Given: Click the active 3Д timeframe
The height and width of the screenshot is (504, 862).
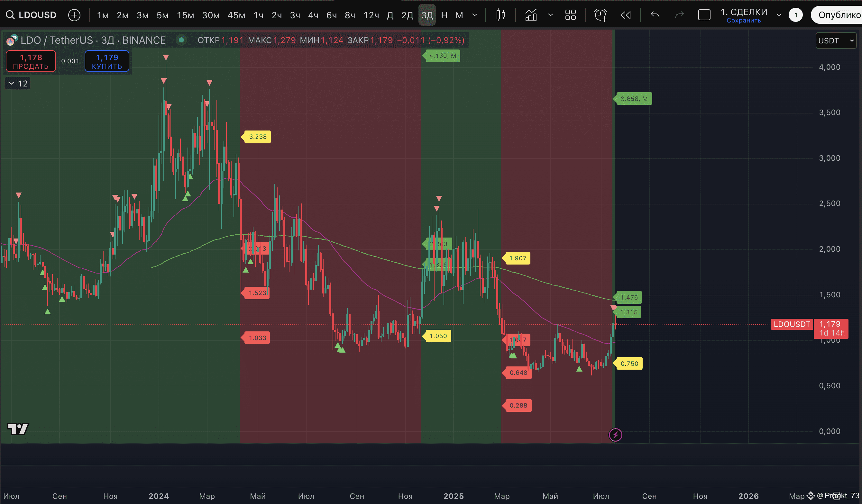Looking at the screenshot, I should [427, 15].
